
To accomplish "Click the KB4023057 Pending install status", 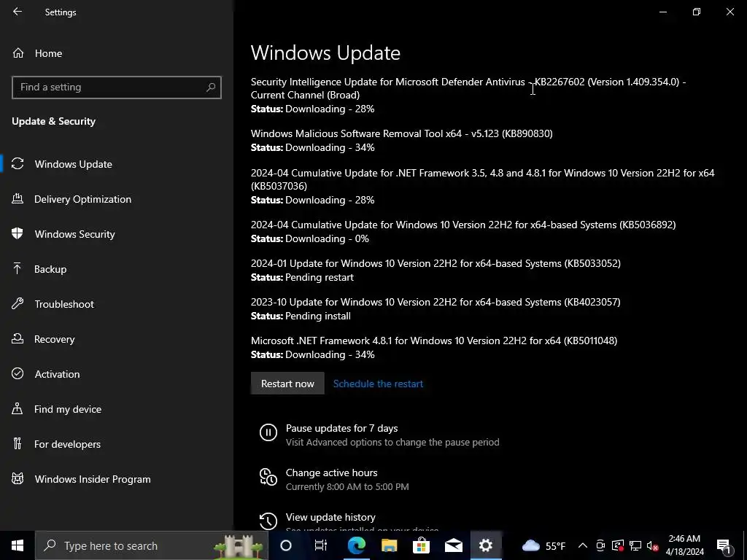I will 301,316.
